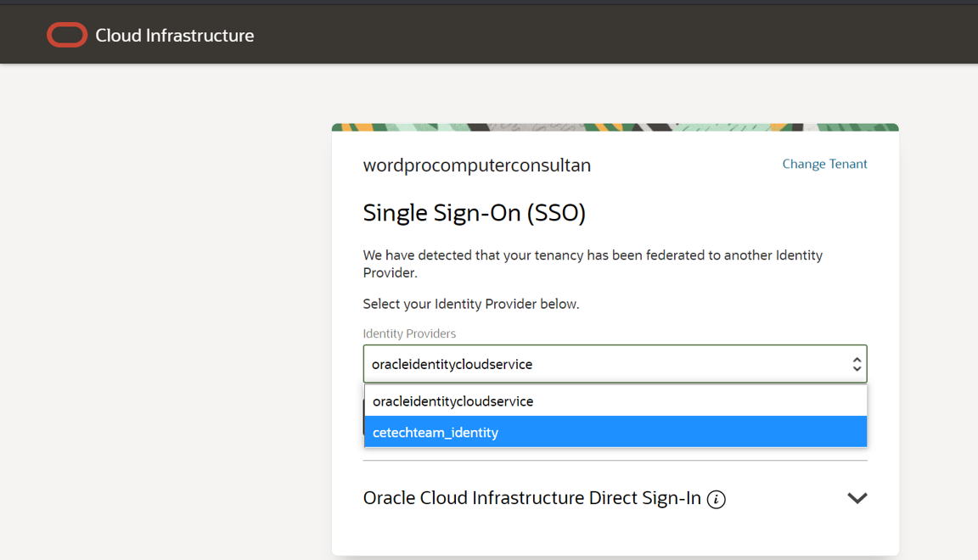Select oracleidentitycloudservice from the dropdown
Screen dimensions: 978x560
coord(615,400)
